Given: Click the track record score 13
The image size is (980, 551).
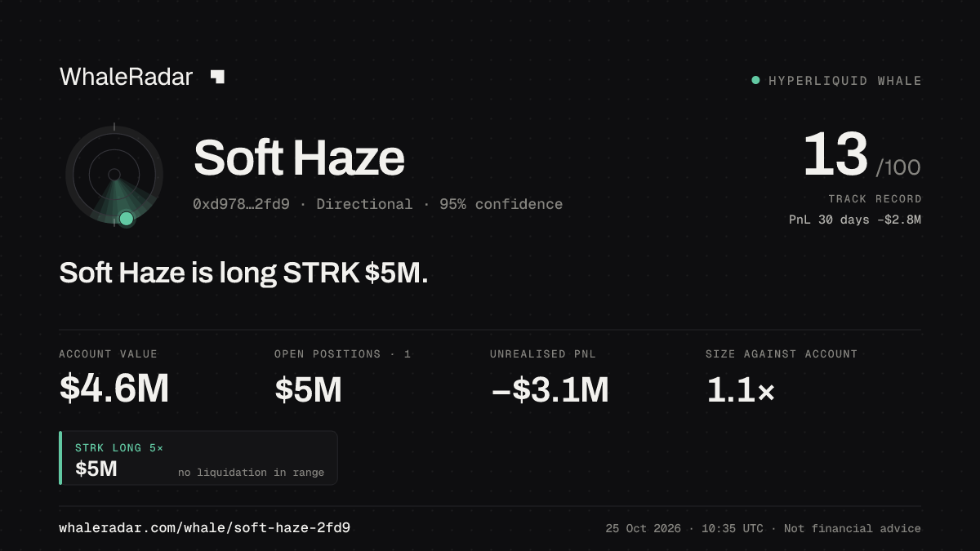Looking at the screenshot, I should [835, 155].
